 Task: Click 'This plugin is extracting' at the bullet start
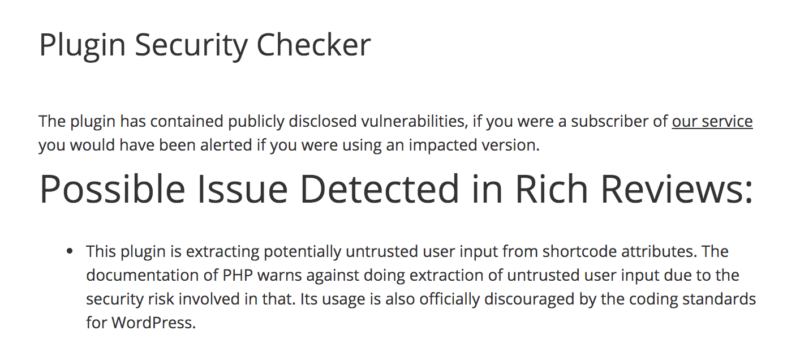172,251
